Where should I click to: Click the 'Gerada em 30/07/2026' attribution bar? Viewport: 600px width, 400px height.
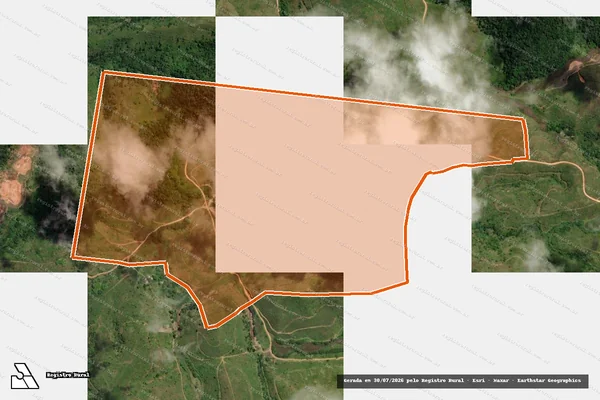coord(462,381)
